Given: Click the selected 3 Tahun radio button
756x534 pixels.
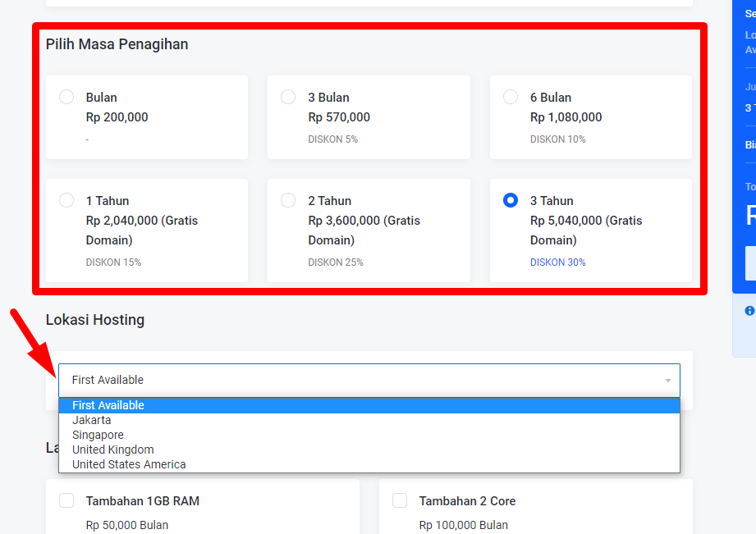Looking at the screenshot, I should 511,201.
